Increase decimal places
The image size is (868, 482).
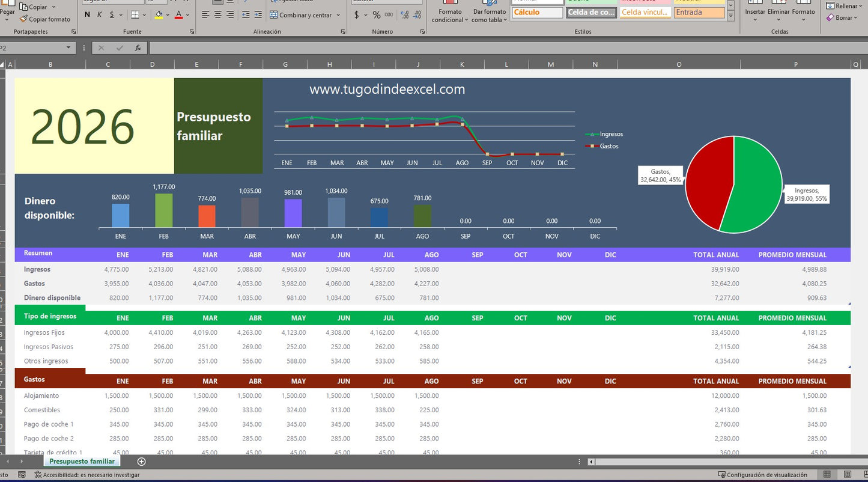[x=404, y=14]
